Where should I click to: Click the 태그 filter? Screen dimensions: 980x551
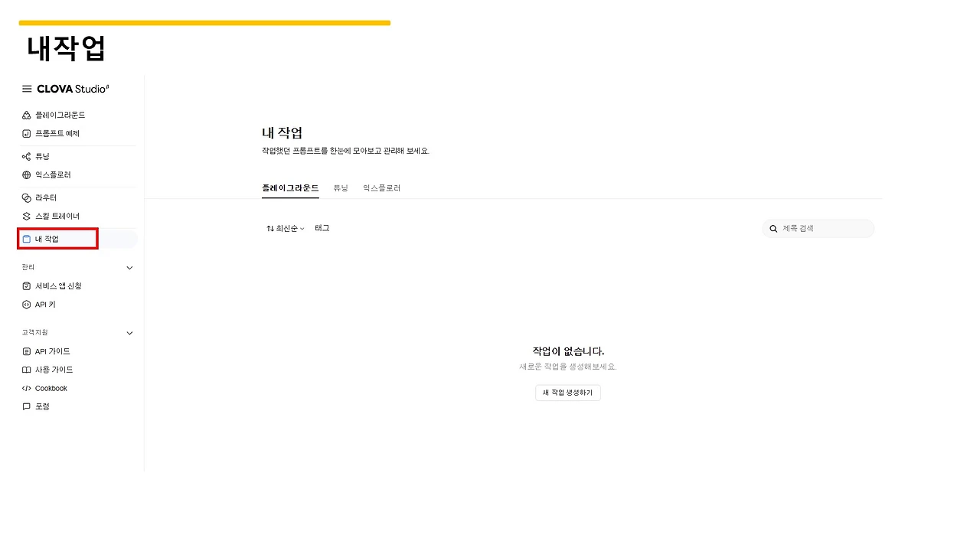pos(322,227)
